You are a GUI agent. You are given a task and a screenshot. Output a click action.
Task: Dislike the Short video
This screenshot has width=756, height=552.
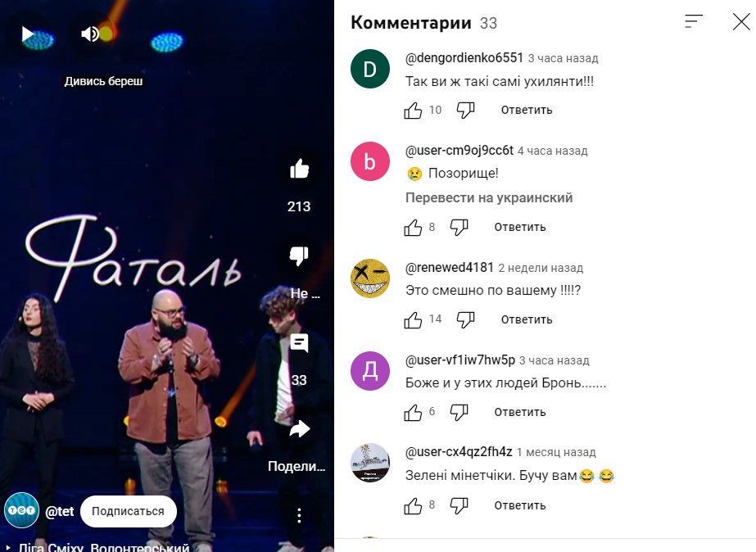[x=300, y=256]
